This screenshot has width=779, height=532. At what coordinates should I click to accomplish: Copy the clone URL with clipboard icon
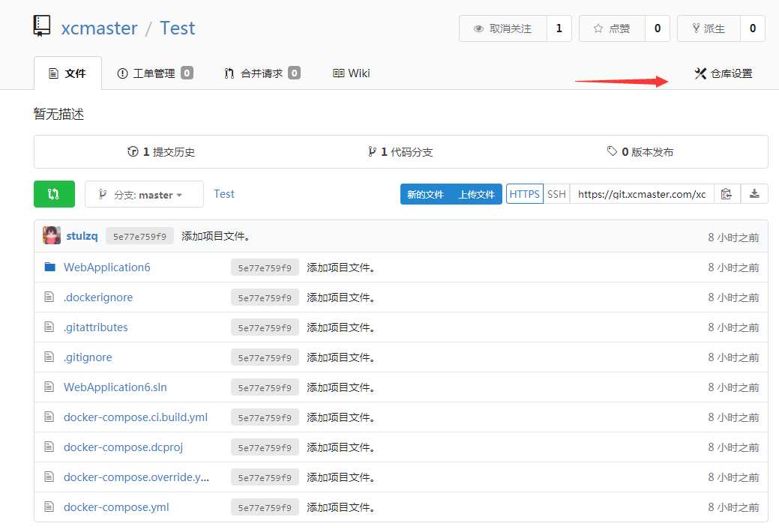(x=727, y=194)
